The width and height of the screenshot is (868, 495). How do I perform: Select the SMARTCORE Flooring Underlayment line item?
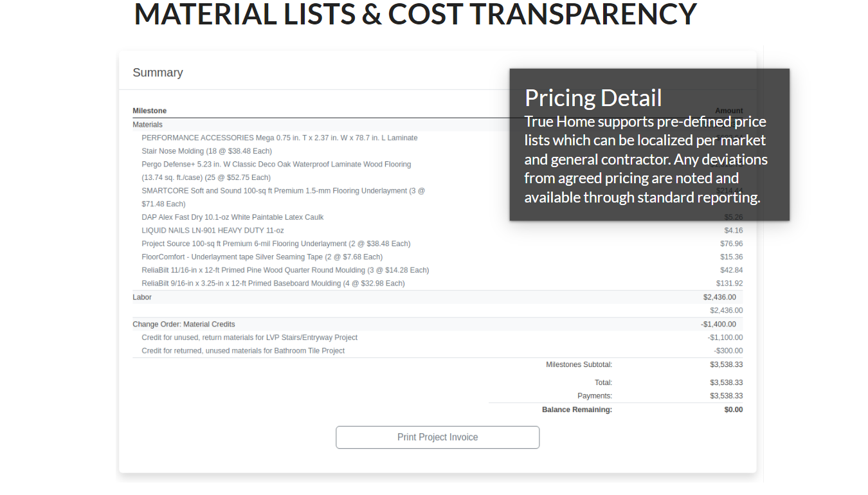click(283, 190)
